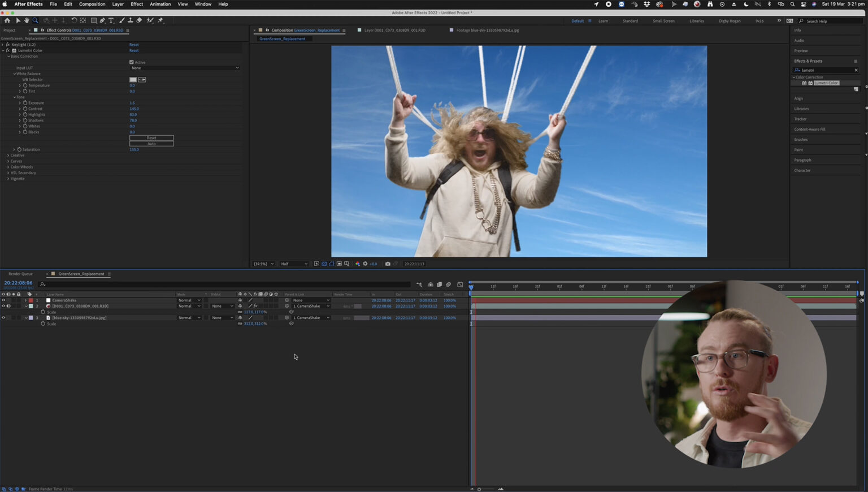868x492 pixels.
Task: Click the Exposure stopwatch icon
Action: 25,103
